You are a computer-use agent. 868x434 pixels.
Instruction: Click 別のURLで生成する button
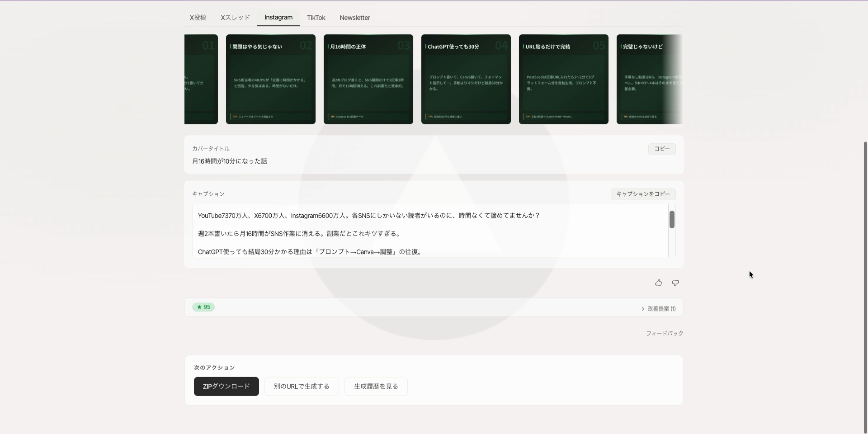click(302, 387)
